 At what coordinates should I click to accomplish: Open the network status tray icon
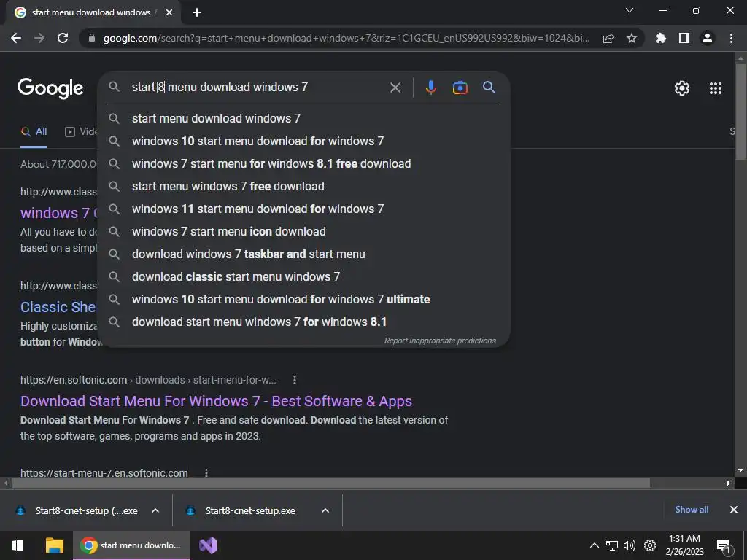612,545
